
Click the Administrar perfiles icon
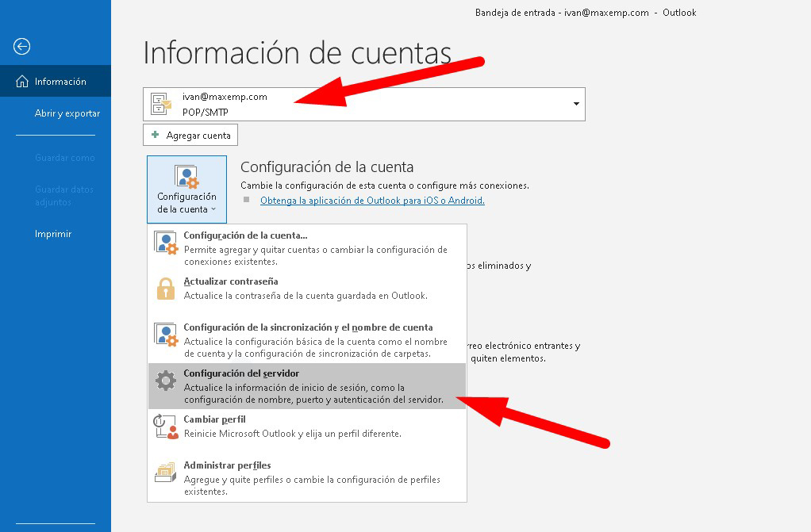tap(165, 473)
